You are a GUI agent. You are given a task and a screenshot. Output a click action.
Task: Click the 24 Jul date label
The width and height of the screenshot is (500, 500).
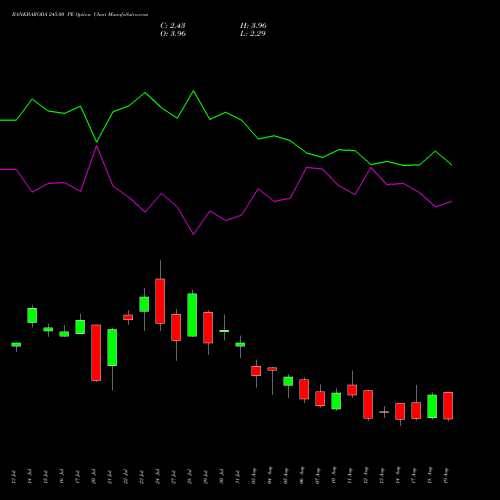point(158,477)
